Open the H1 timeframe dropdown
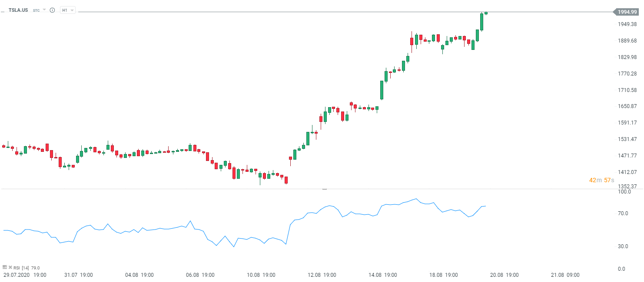This screenshot has height=282, width=644. point(67,10)
